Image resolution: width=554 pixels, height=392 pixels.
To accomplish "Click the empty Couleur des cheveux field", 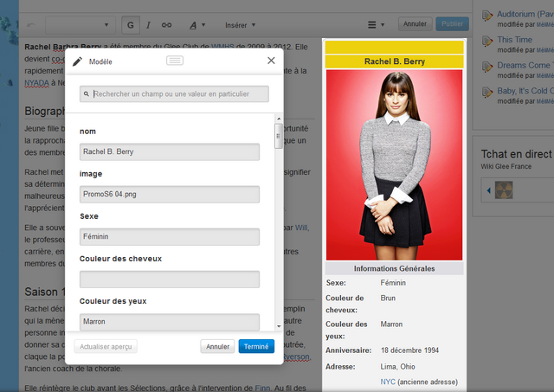I will (x=170, y=280).
